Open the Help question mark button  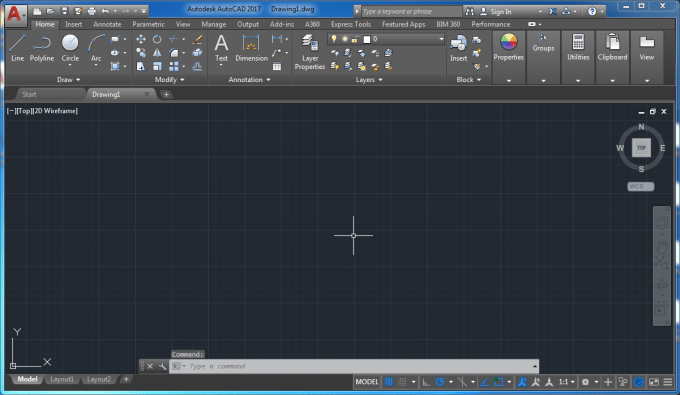pos(592,12)
